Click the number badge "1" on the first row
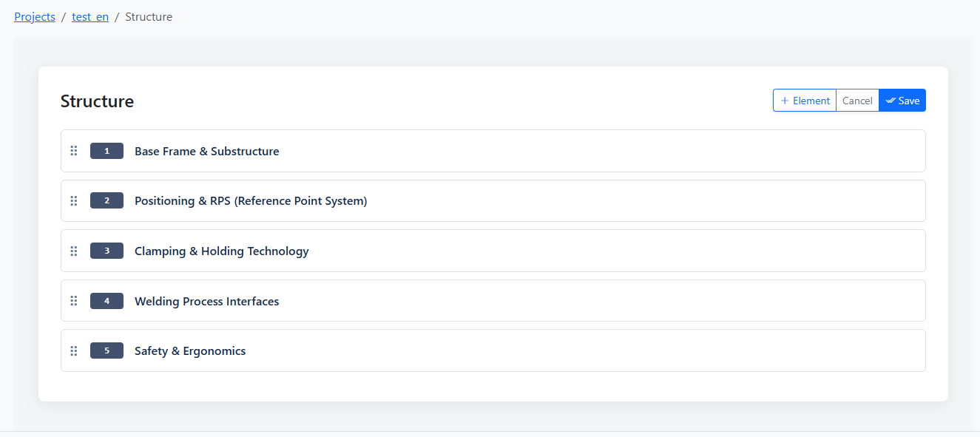980x437 pixels. (x=107, y=150)
